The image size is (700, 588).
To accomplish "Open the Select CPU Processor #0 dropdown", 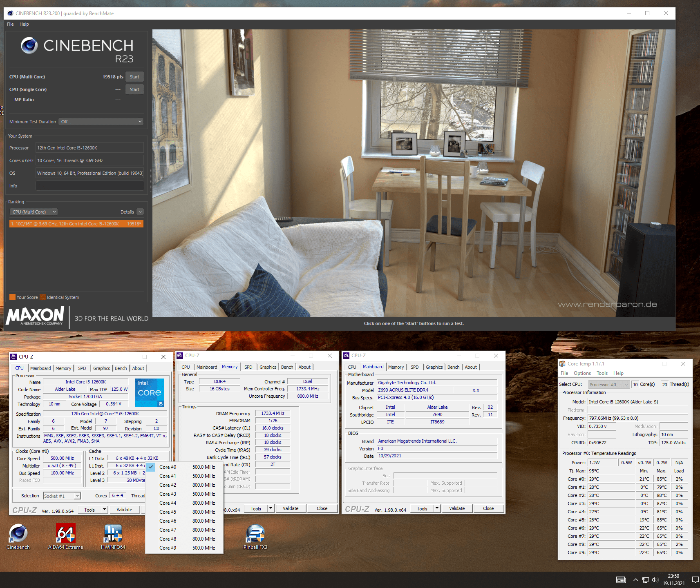I will tap(609, 385).
